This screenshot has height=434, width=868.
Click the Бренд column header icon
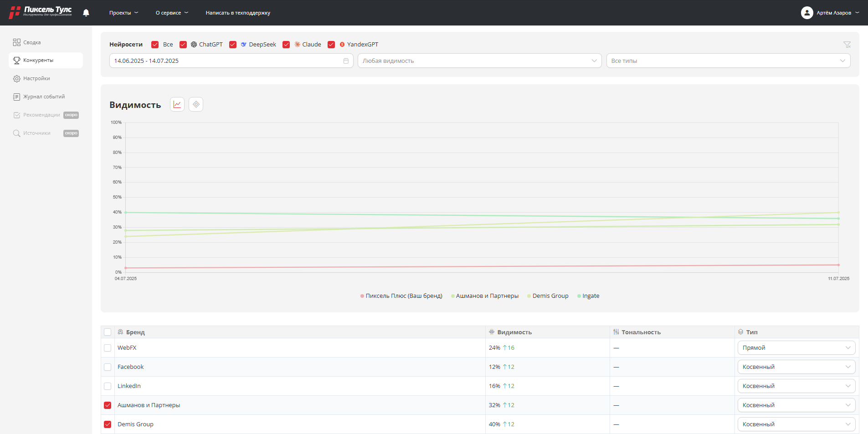pos(120,332)
